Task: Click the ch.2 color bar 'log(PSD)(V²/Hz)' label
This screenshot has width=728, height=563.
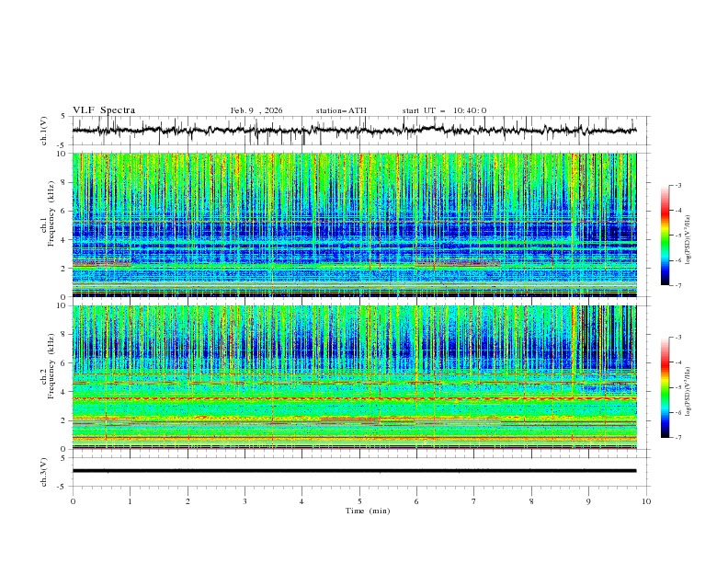Action: coord(688,392)
